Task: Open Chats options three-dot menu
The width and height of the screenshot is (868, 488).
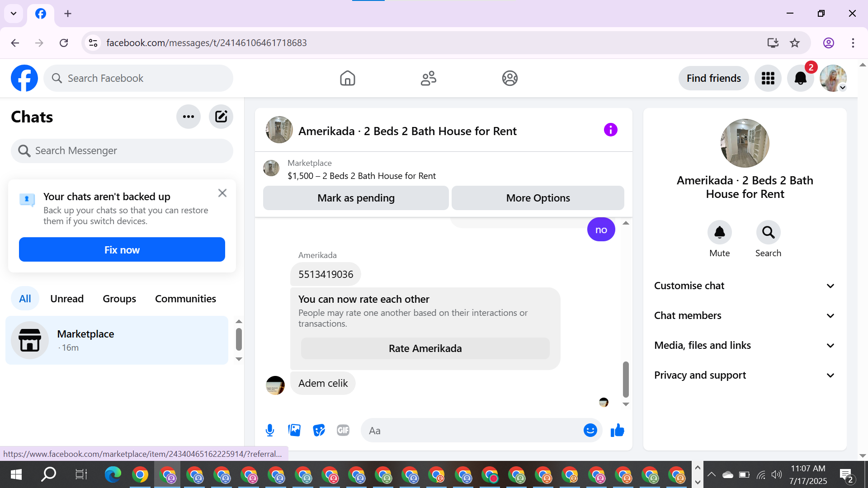Action: tap(189, 117)
